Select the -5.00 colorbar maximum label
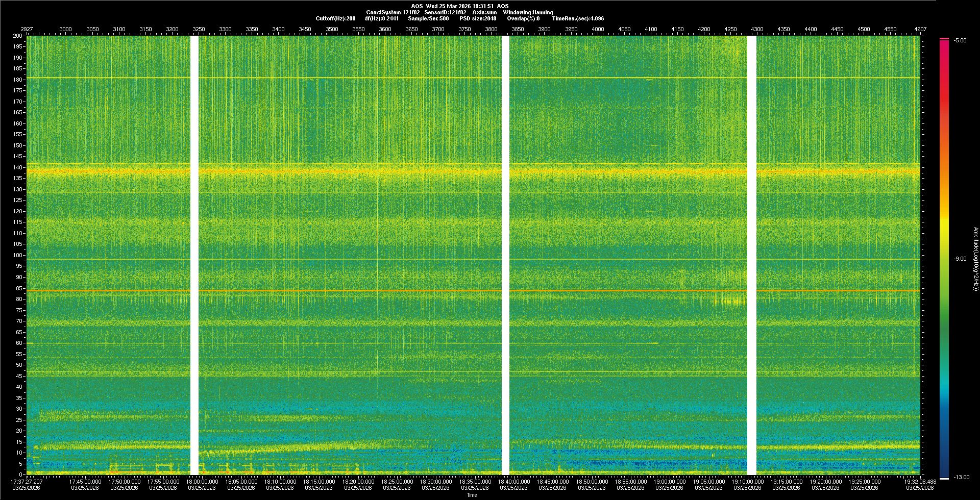The height and width of the screenshot is (500, 980). click(960, 40)
